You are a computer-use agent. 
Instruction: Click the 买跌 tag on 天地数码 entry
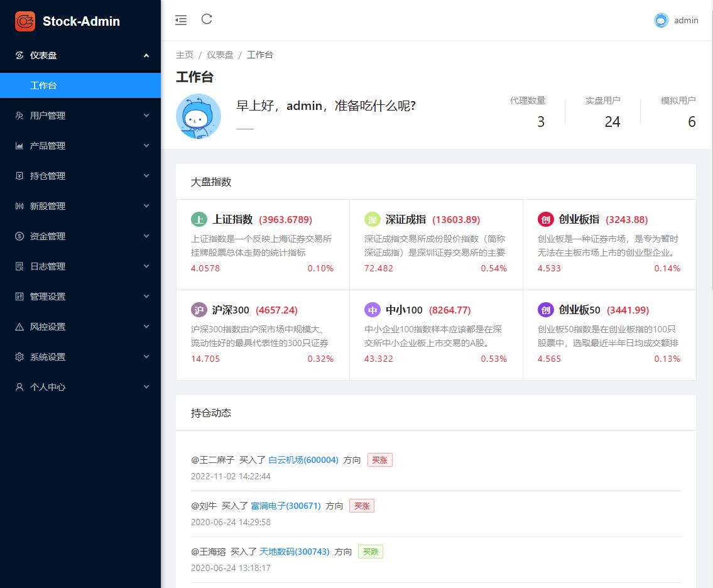click(370, 552)
